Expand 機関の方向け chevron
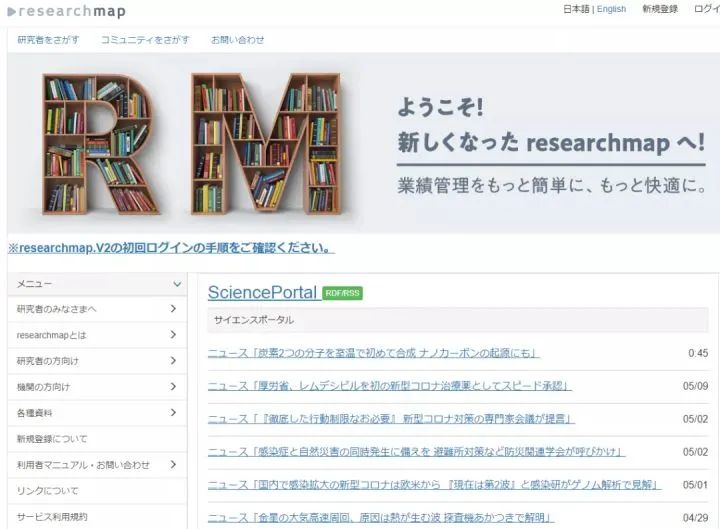Viewport: 720px width, 529px height. [x=173, y=387]
